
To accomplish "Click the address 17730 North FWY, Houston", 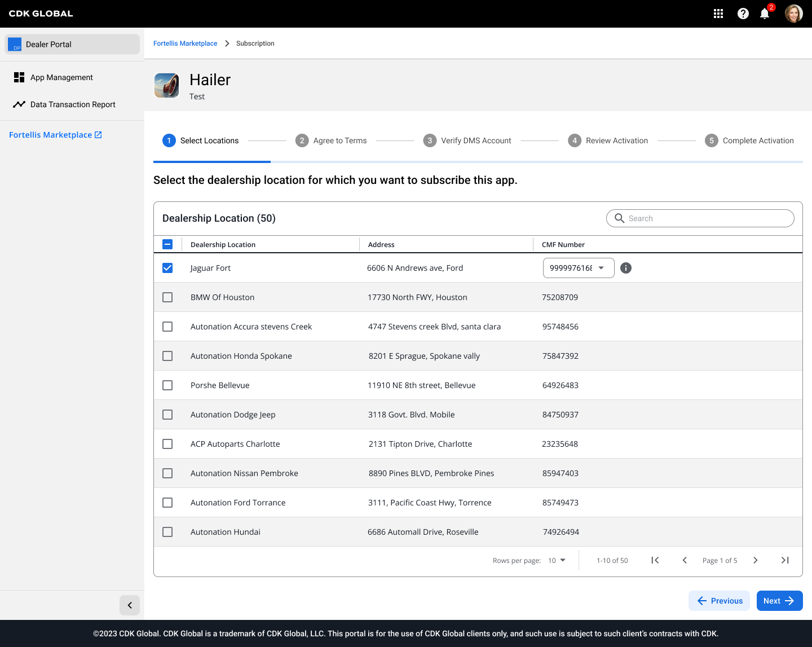I will point(417,297).
